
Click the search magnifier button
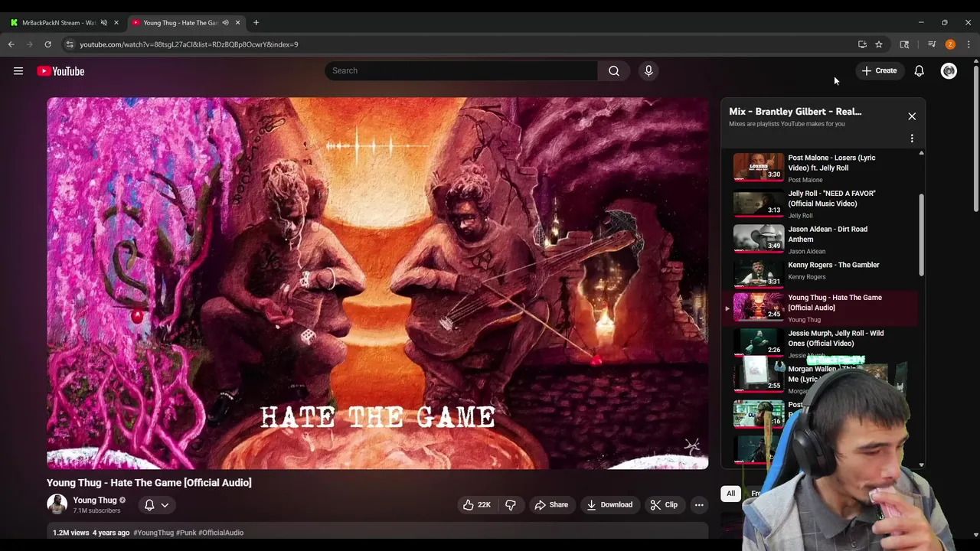(614, 70)
